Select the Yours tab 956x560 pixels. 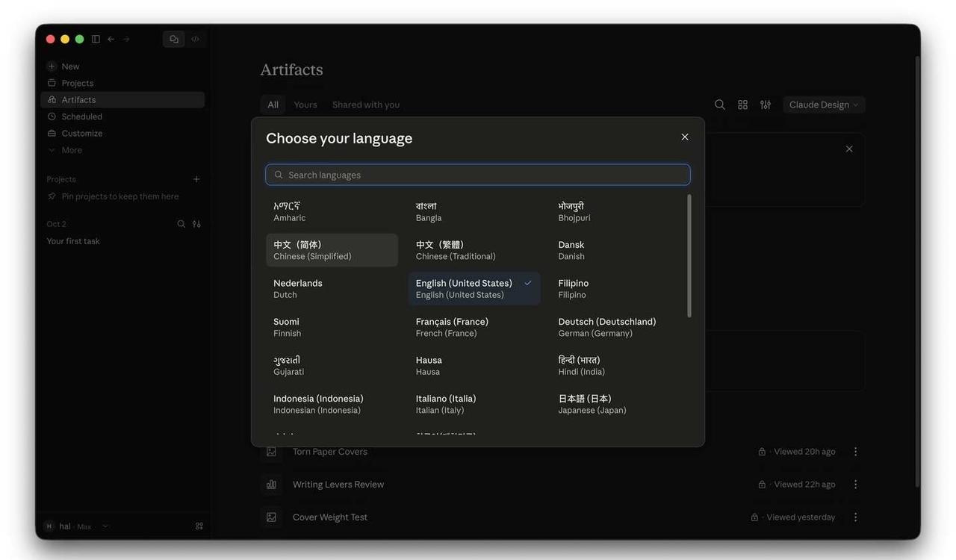pos(305,105)
